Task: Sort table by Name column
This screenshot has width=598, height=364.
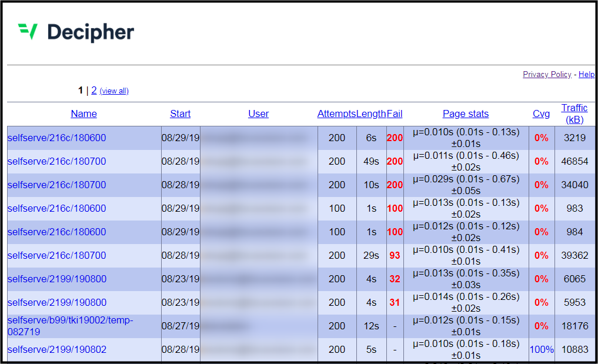Action: click(x=84, y=113)
